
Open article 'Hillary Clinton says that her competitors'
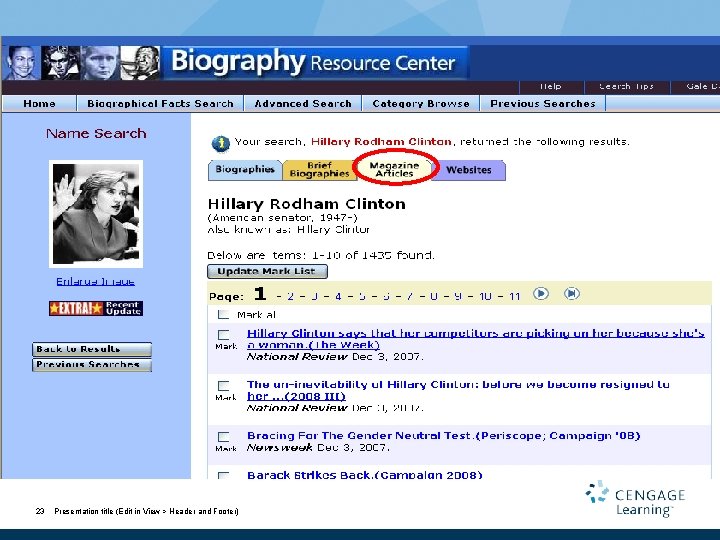pyautogui.click(x=475, y=339)
